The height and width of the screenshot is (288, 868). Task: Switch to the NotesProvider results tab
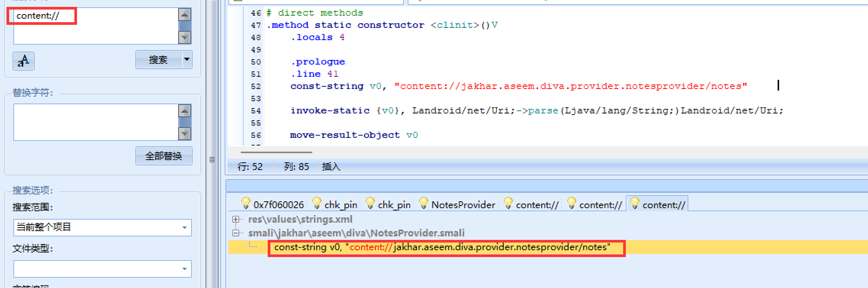(457, 204)
